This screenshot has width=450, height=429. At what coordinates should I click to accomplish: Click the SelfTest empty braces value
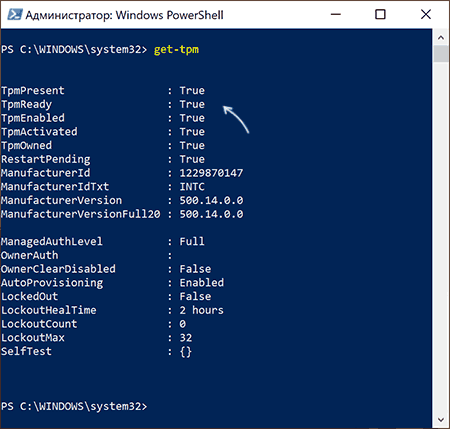[x=186, y=352]
